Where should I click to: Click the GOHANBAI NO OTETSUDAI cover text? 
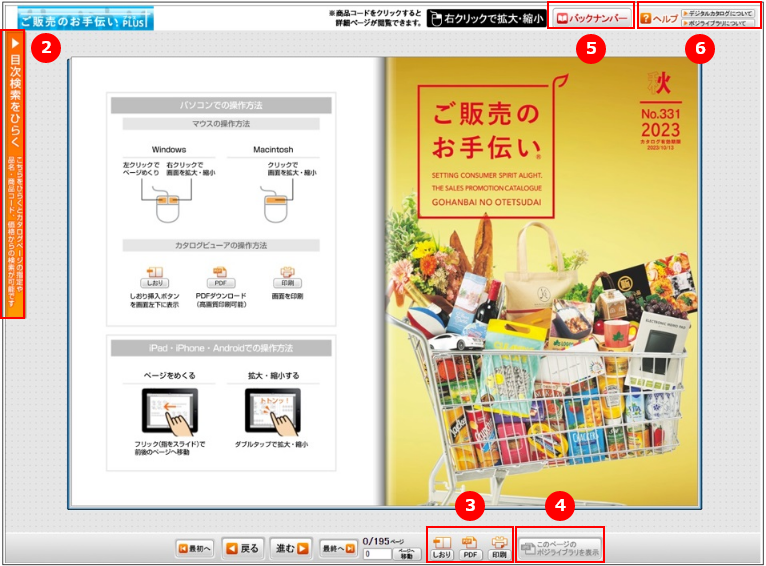click(486, 202)
